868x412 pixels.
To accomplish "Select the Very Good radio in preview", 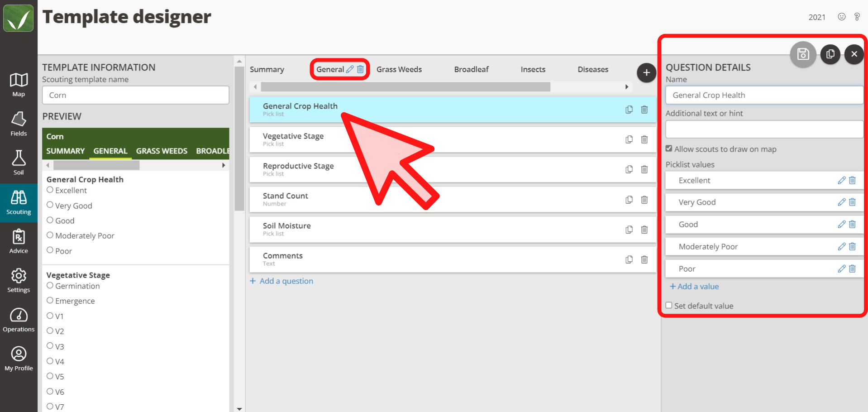I will 50,205.
